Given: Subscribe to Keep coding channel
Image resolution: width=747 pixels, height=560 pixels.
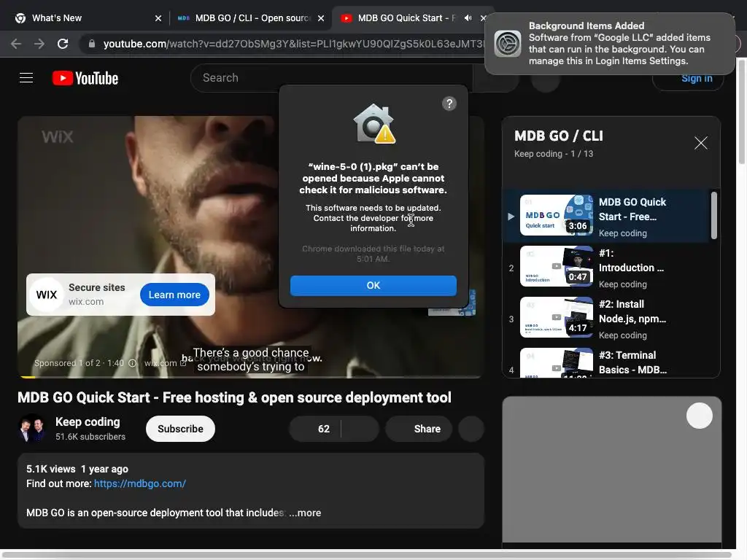Looking at the screenshot, I should [180, 429].
